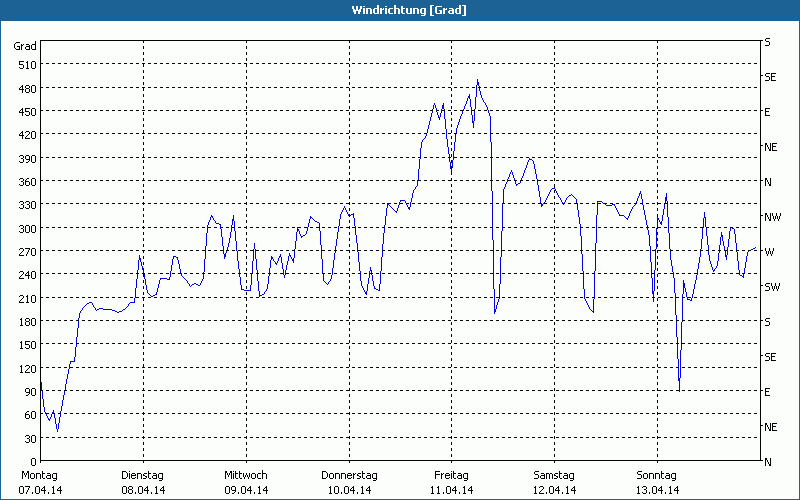Click the 'Windrichtung [Grad]' chart title
Viewport: 800px width, 500px height.
click(409, 10)
